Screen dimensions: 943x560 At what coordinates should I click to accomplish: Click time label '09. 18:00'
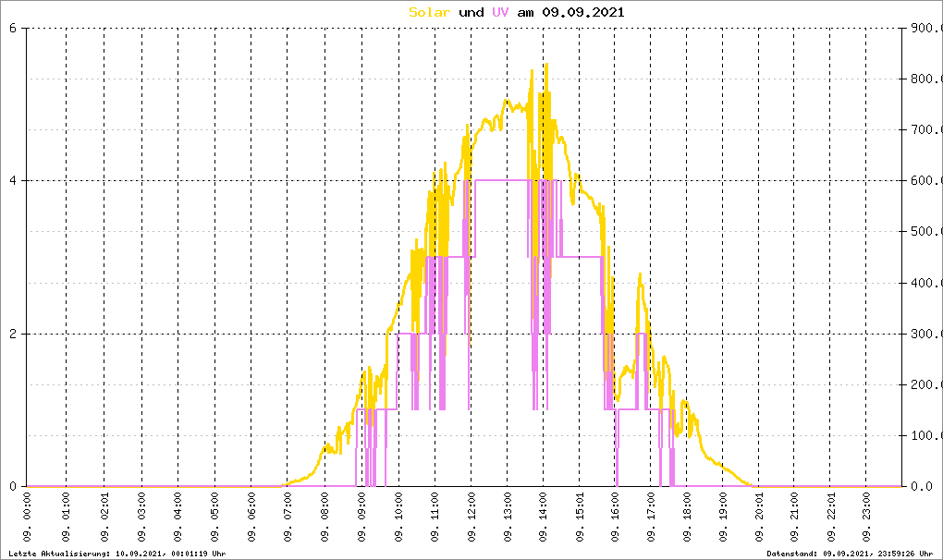point(687,517)
